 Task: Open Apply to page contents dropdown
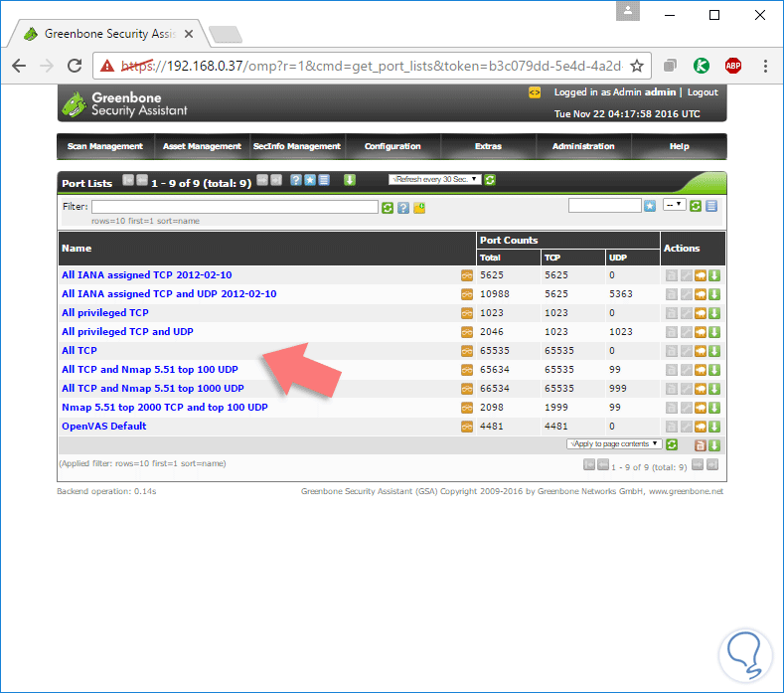click(x=614, y=443)
